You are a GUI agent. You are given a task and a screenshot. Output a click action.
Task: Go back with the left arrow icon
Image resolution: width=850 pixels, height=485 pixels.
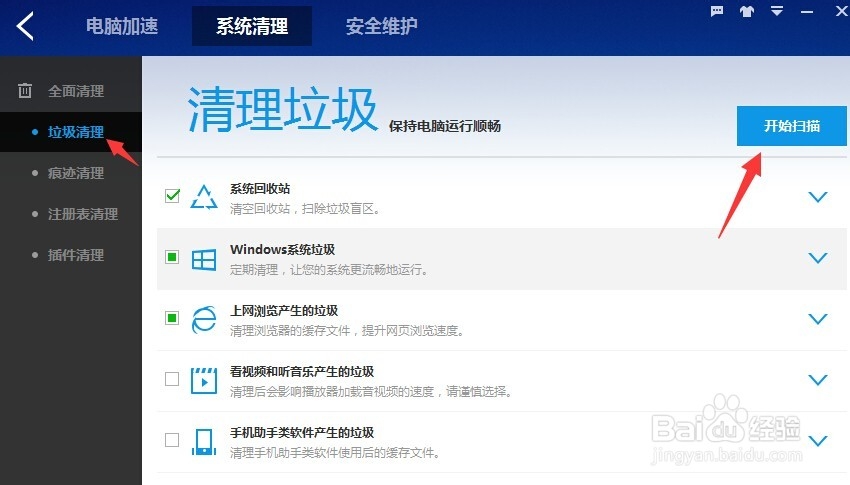(x=25, y=25)
